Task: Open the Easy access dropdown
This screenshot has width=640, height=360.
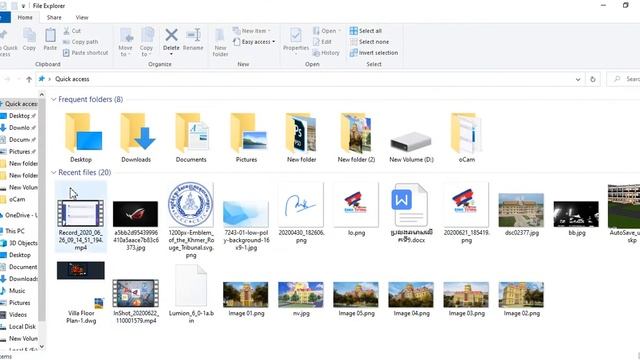Action: [254, 42]
